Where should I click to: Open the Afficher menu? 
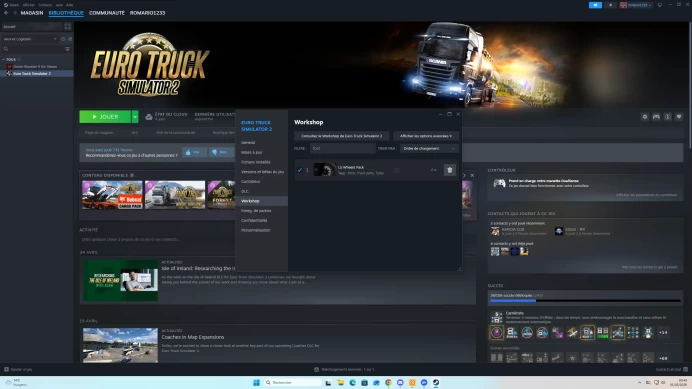[x=29, y=5]
